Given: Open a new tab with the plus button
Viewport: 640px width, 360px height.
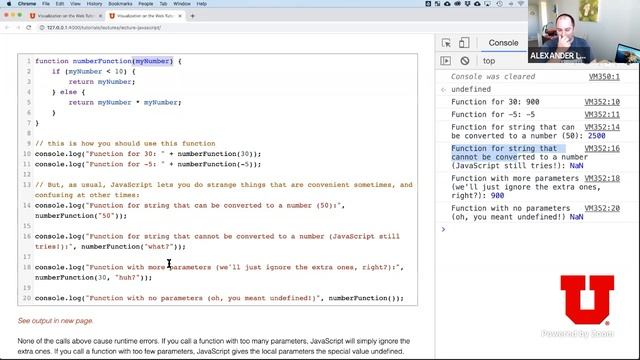Looking at the screenshot, I should [x=192, y=16].
